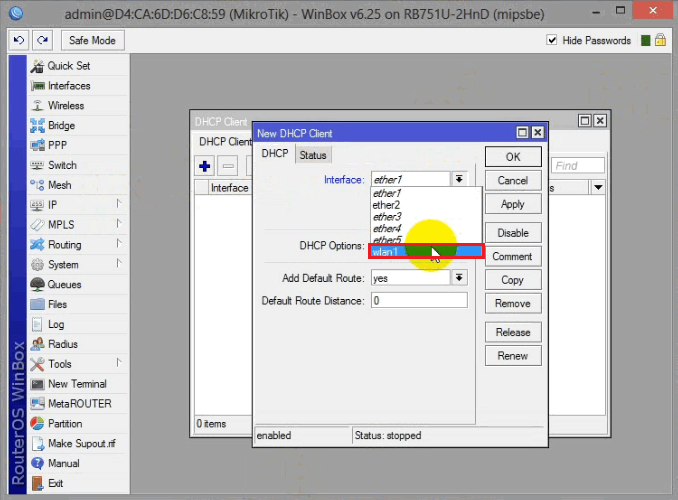
Task: Click the padlock icon in top bar
Action: [660, 40]
